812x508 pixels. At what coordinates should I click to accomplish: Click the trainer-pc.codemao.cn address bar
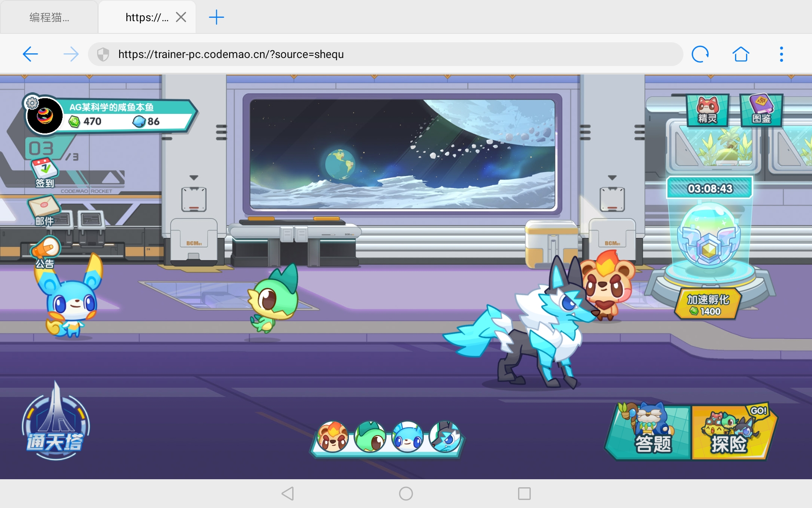coord(385,54)
